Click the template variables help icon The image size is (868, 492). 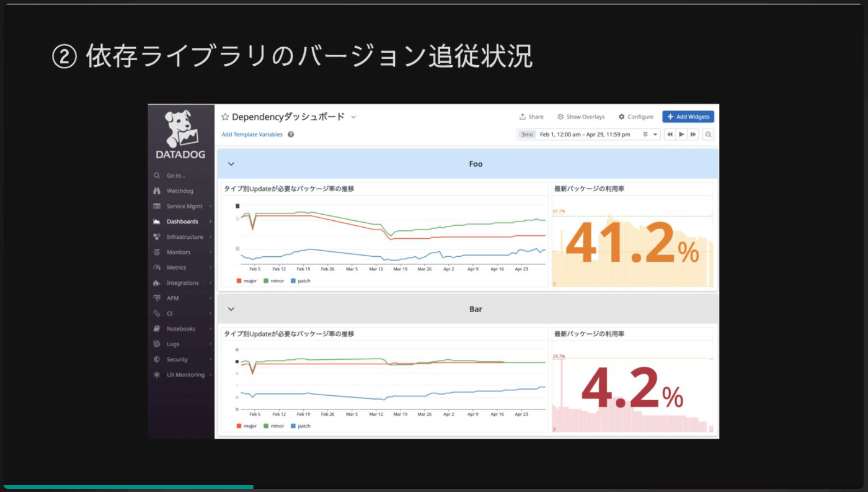[291, 135]
